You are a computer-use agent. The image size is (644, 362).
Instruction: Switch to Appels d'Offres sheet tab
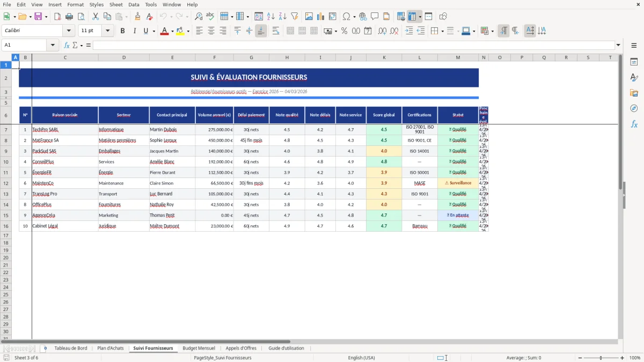click(x=241, y=348)
